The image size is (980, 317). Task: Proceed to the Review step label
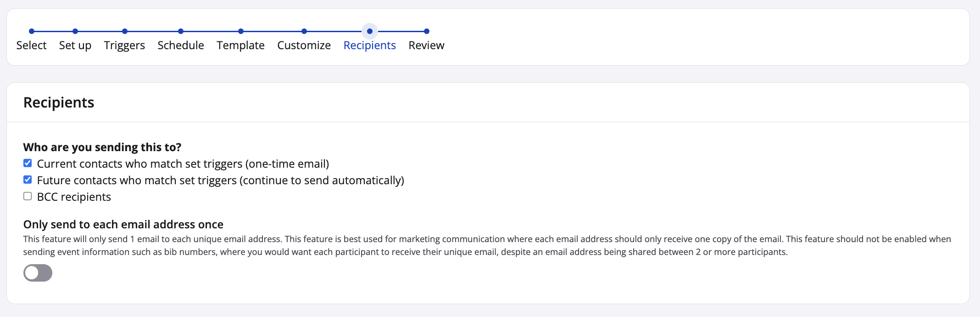427,45
